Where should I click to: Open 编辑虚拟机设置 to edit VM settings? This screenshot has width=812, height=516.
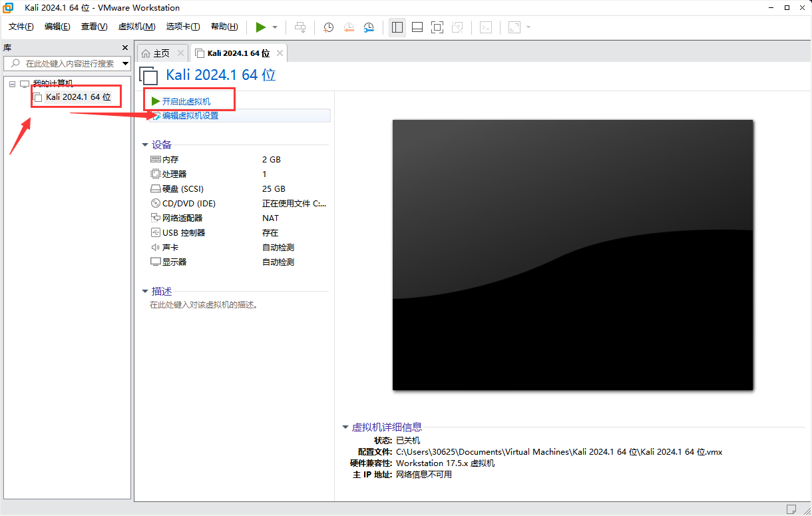point(192,115)
